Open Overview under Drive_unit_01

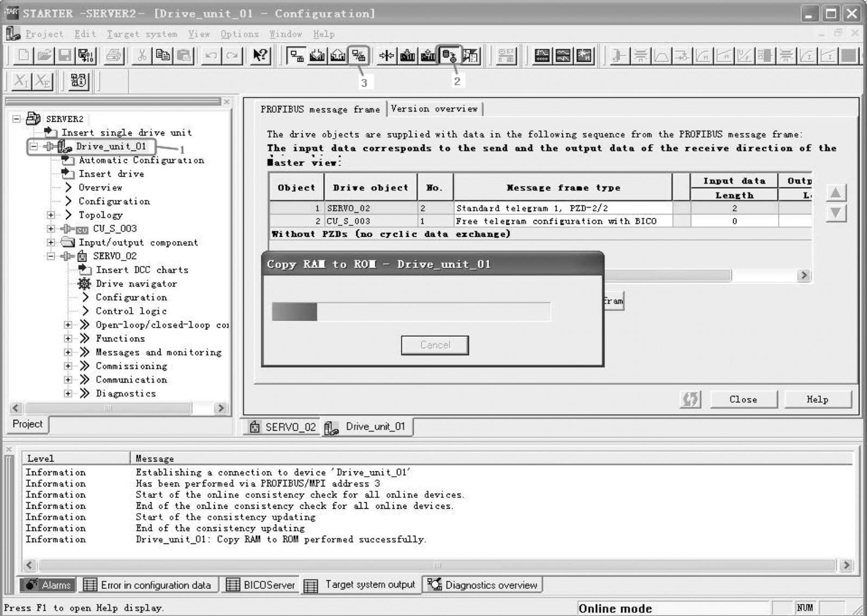point(100,187)
